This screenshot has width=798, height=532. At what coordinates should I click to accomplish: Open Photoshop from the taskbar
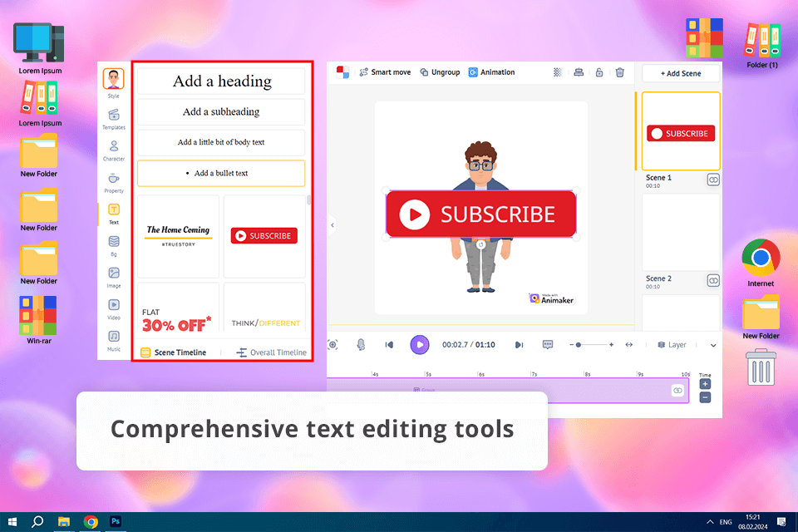click(116, 521)
